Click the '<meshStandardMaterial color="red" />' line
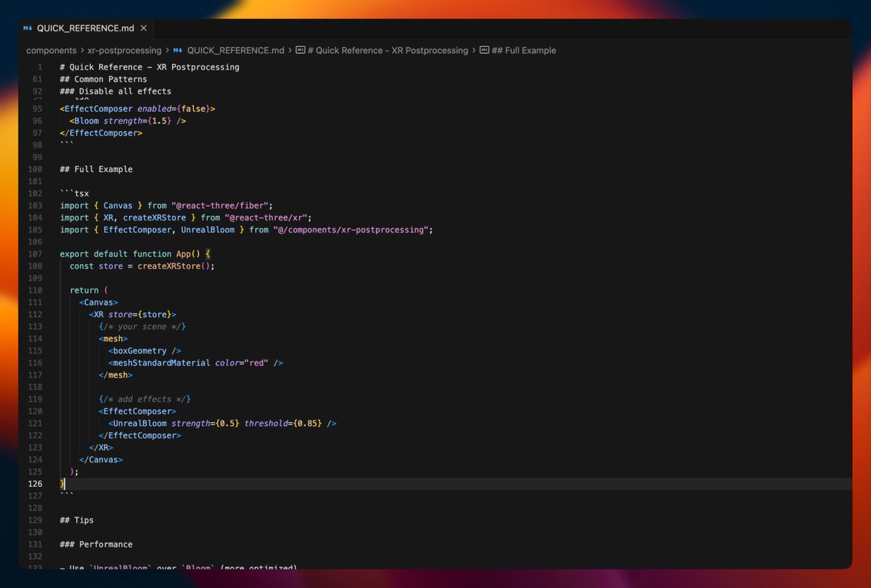 click(x=196, y=363)
